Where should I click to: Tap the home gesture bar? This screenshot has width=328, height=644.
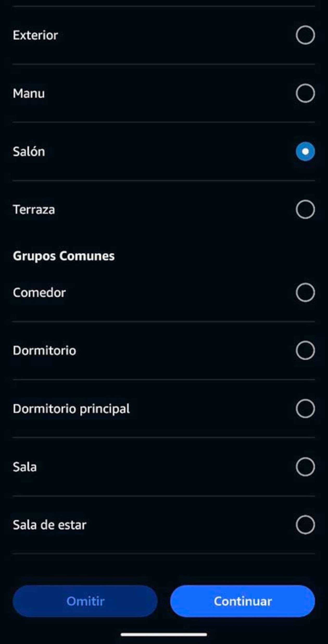164,635
